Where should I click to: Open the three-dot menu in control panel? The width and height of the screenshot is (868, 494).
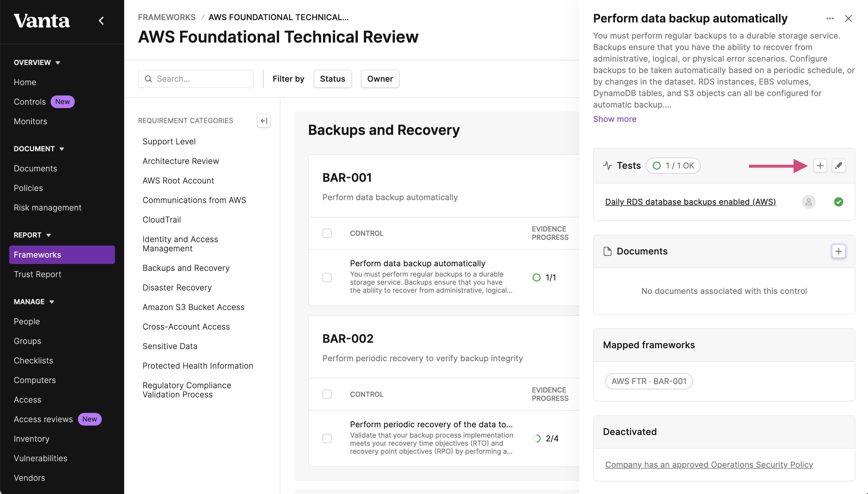click(830, 18)
